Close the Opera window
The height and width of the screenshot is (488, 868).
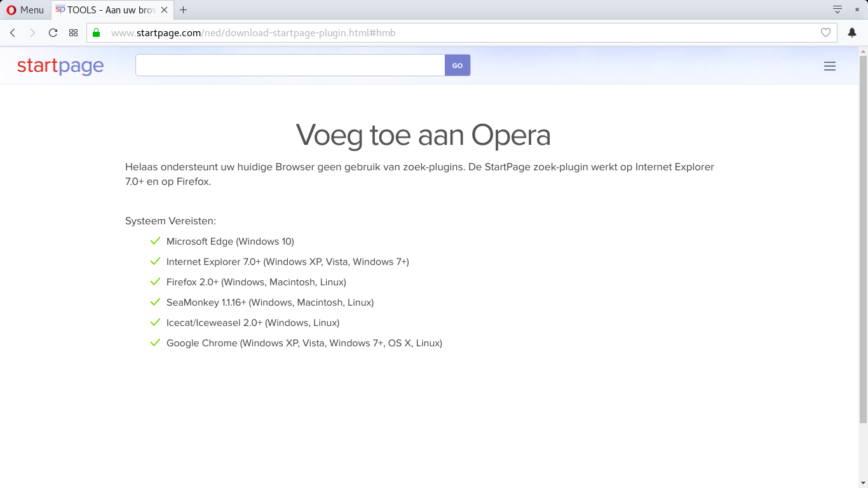[857, 10]
